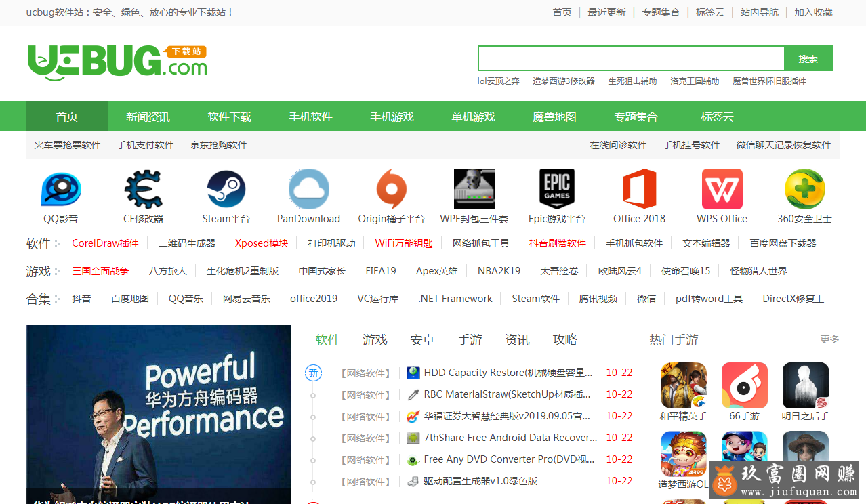Open 单机游戏 in navigation bar
Viewport: 866px width, 504px height.
pyautogui.click(x=474, y=117)
